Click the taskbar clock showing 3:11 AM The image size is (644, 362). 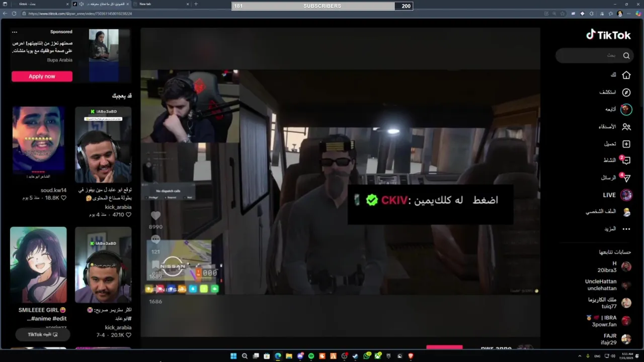[x=626, y=356]
